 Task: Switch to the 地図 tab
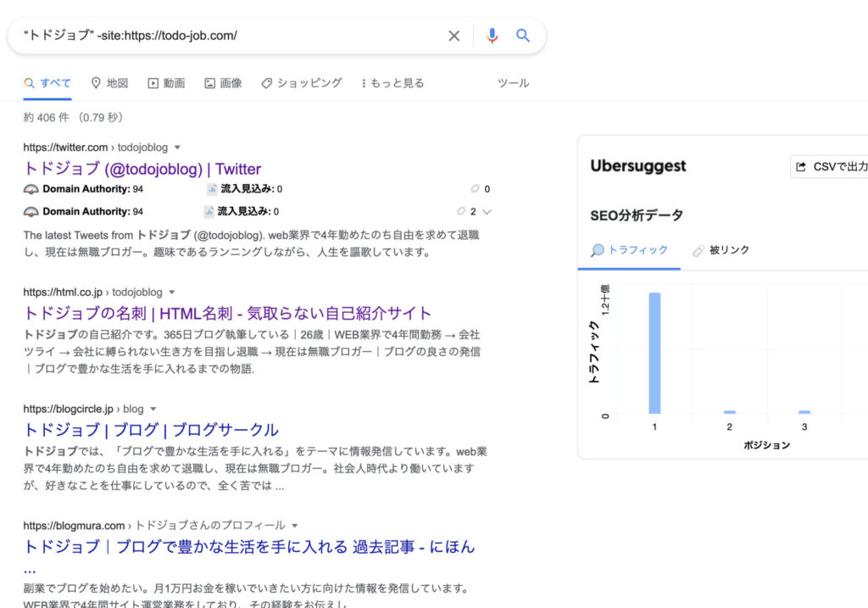109,83
